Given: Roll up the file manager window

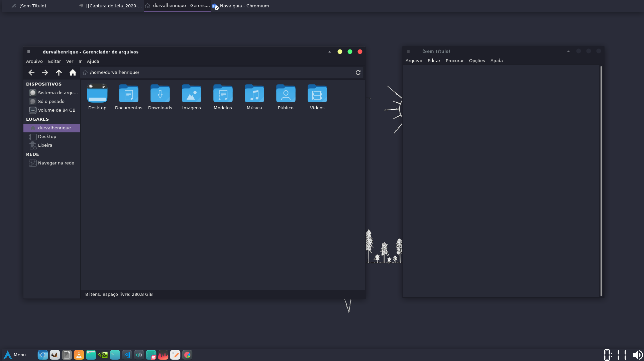Looking at the screenshot, I should pos(330,52).
